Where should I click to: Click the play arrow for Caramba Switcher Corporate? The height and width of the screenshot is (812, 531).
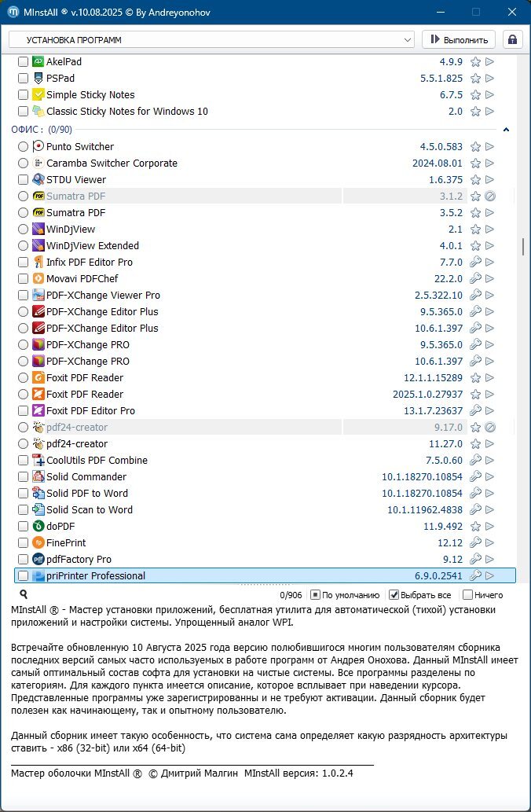point(489,164)
